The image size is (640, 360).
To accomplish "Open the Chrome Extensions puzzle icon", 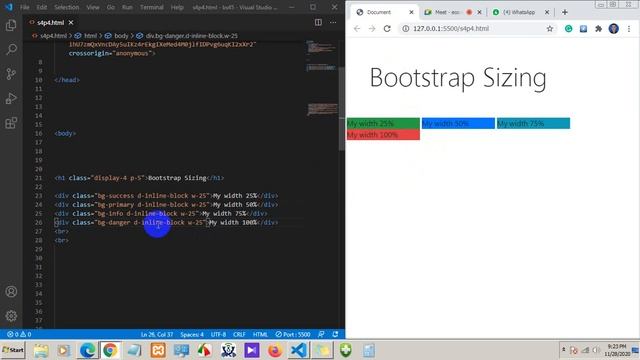I will pyautogui.click(x=598, y=29).
